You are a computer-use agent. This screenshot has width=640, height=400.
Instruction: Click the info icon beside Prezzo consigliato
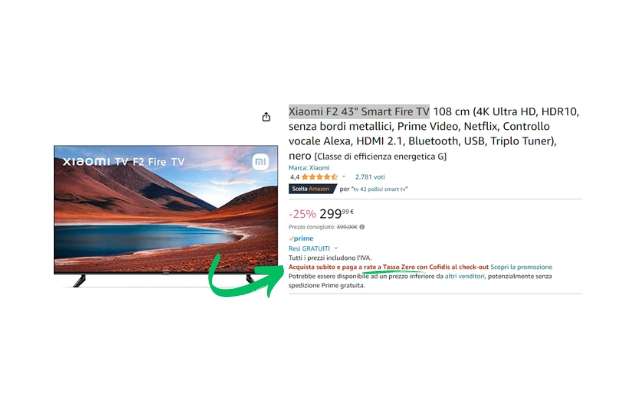click(362, 227)
